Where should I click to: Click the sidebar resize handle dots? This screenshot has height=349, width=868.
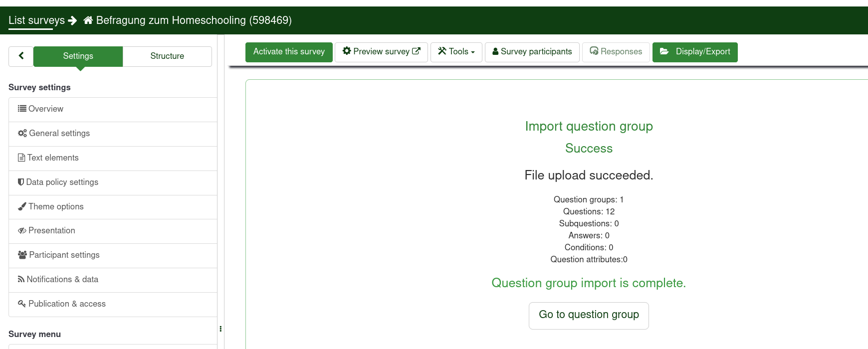pos(220,329)
